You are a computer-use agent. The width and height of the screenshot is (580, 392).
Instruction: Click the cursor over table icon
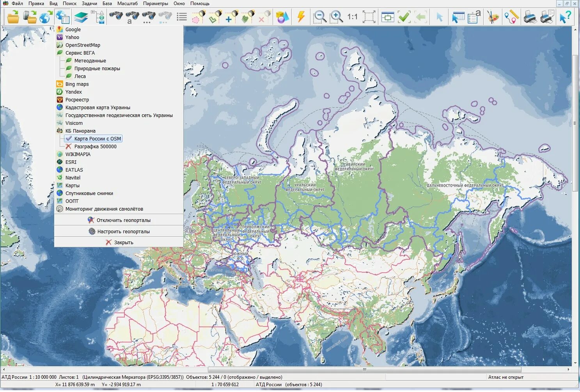[x=458, y=17]
